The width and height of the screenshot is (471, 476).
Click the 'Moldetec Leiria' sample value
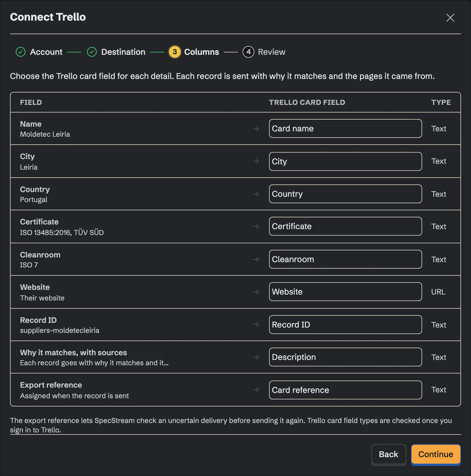click(45, 134)
